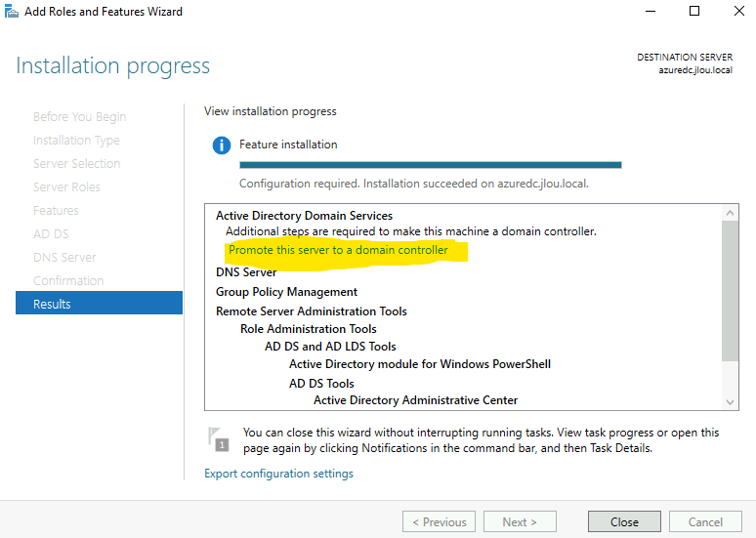The height and width of the screenshot is (538, 756).
Task: Select the AD DS Tools entry
Action: click(321, 384)
